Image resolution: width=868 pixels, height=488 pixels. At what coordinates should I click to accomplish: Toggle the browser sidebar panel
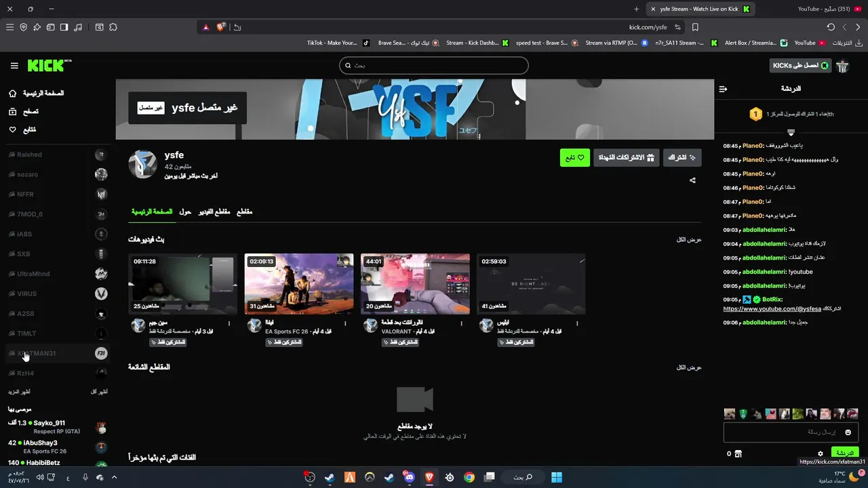pos(64,27)
